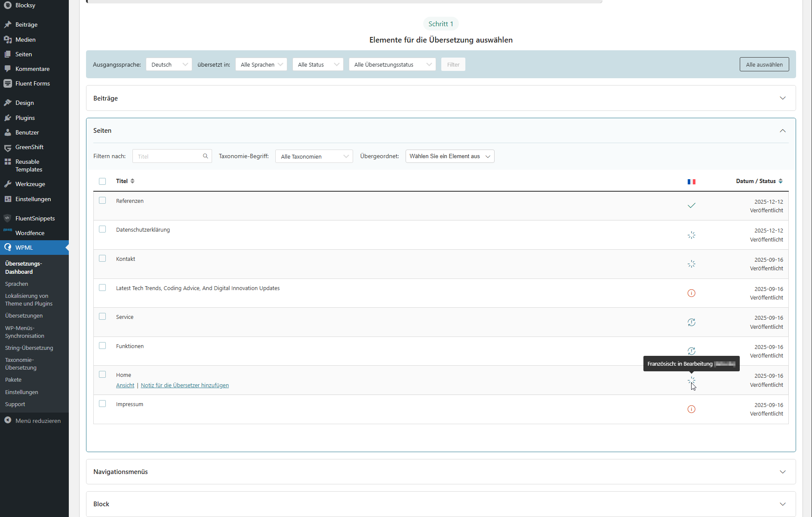Click the Ansicht link under Home
The image size is (812, 517).
(x=125, y=385)
